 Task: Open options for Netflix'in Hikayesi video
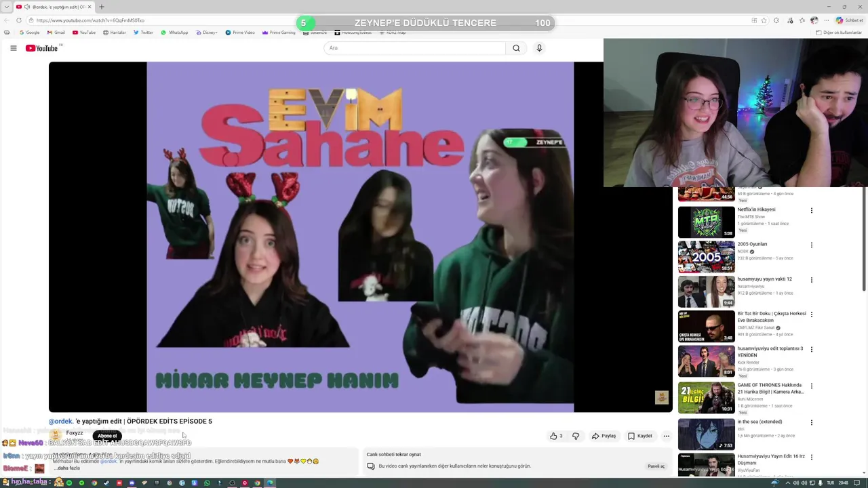click(x=811, y=211)
